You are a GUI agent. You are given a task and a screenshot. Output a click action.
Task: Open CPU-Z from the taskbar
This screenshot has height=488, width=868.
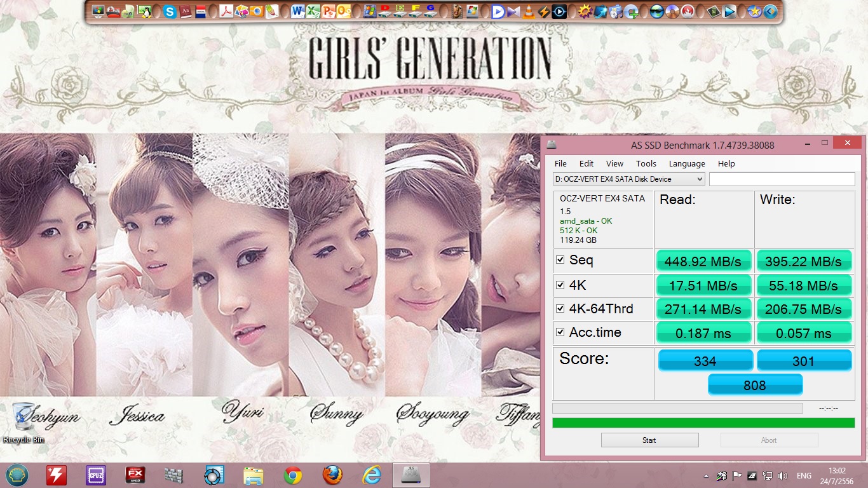[x=96, y=475]
